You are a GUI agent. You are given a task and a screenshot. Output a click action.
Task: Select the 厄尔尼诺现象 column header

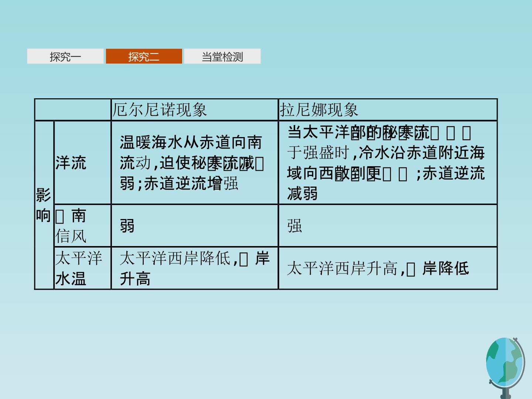(x=195, y=110)
